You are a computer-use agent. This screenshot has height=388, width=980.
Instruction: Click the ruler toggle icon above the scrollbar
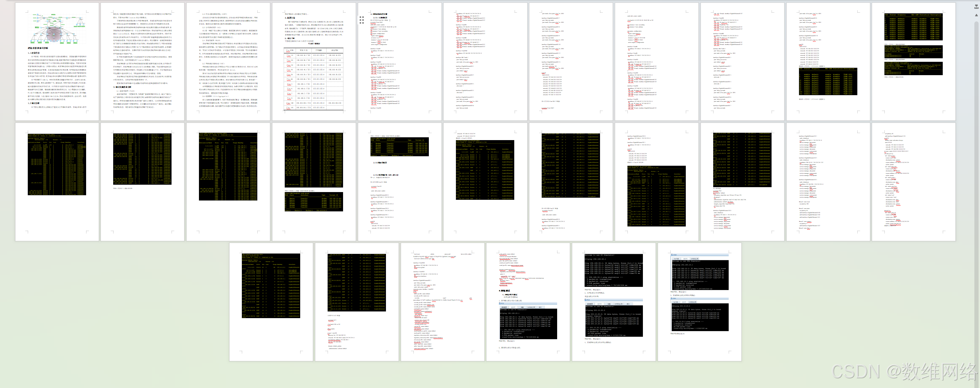[x=976, y=6]
